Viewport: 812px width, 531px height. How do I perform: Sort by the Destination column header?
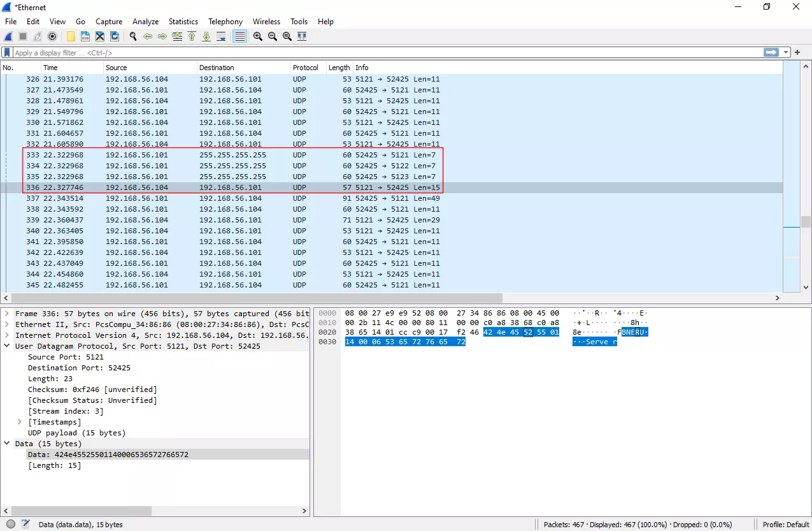point(243,68)
